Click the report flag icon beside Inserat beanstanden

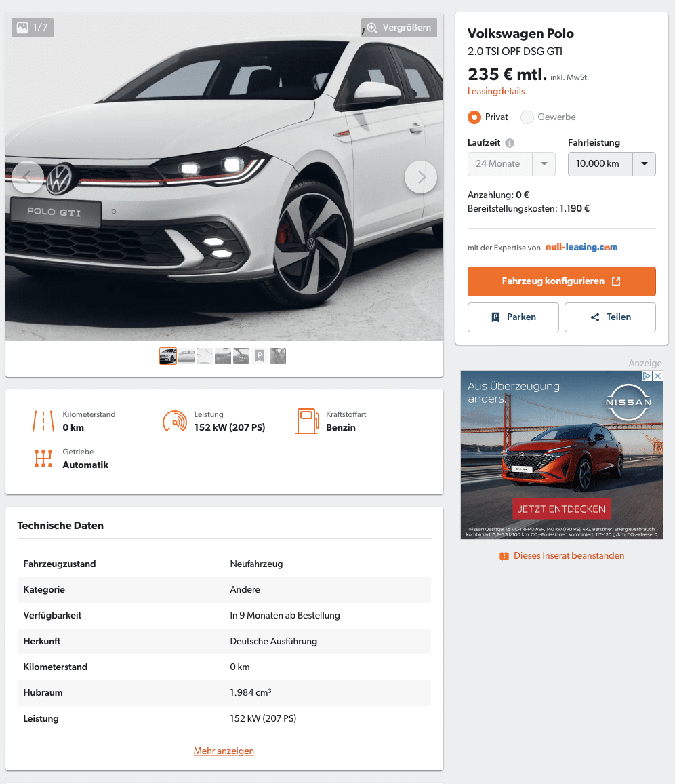(504, 556)
